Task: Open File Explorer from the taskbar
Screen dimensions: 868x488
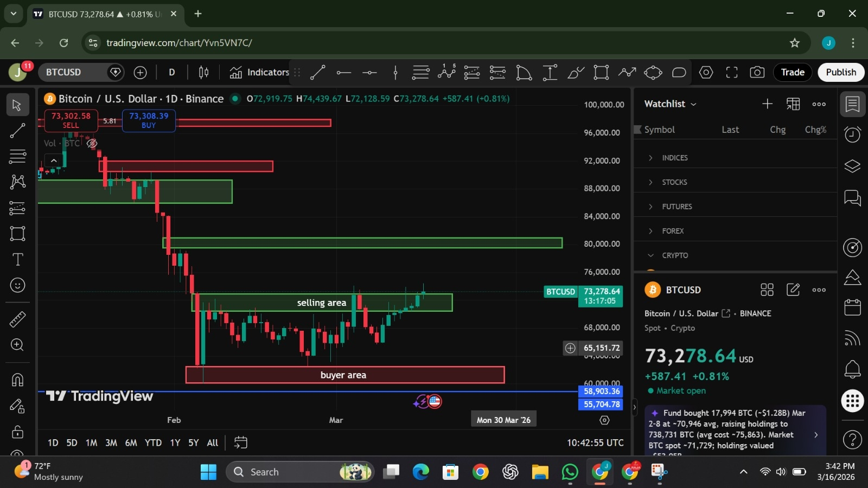Action: [540, 472]
